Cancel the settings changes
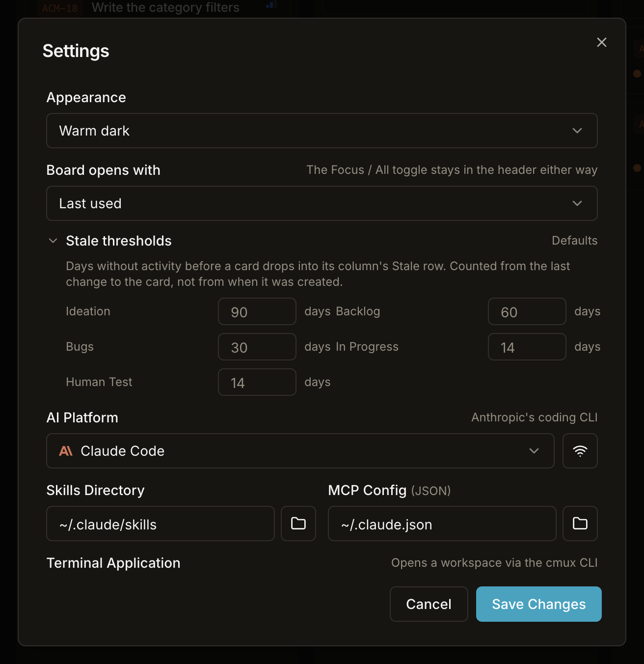Screen dimensions: 644x664 coord(429,604)
